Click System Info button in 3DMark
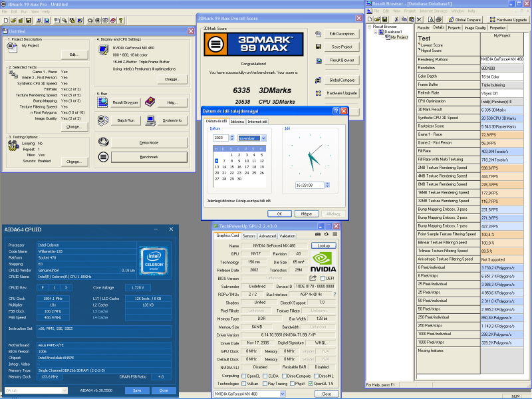The image size is (532, 399). pyautogui.click(x=172, y=120)
